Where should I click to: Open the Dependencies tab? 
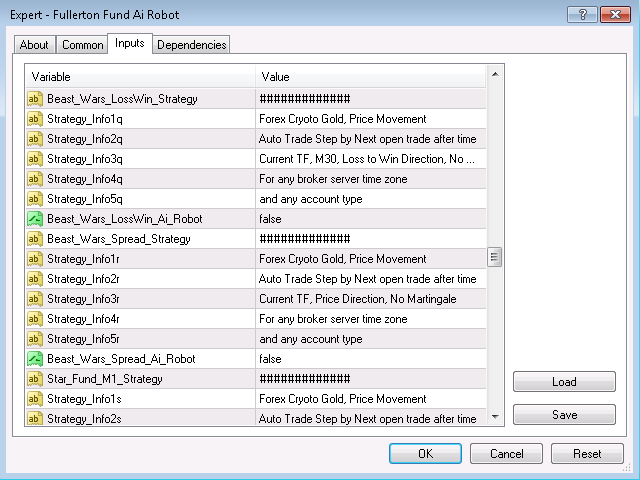tap(191, 44)
